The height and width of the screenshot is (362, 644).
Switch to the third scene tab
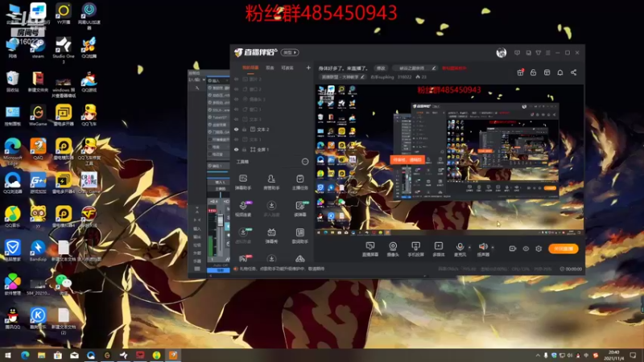coord(287,68)
